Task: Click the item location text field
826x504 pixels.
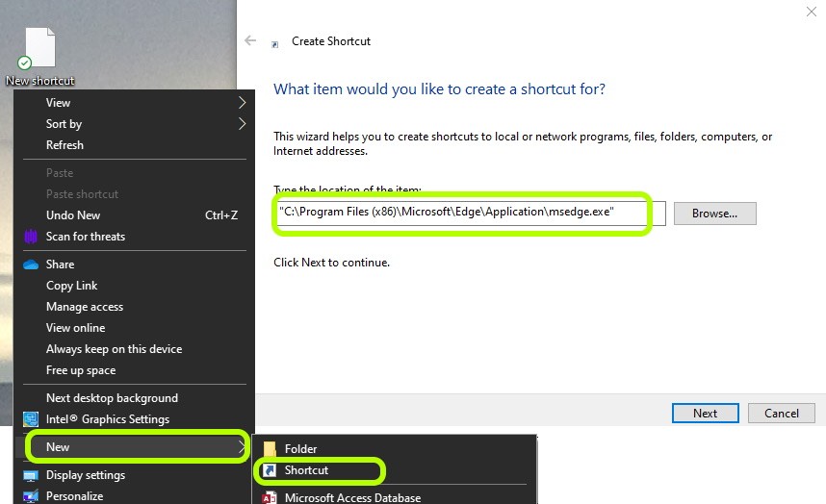Action: (x=462, y=213)
